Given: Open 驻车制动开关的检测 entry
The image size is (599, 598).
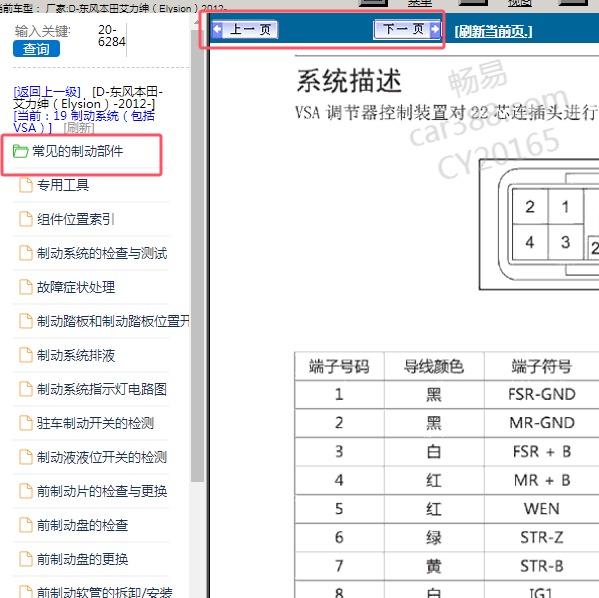Looking at the screenshot, I should [x=96, y=423].
